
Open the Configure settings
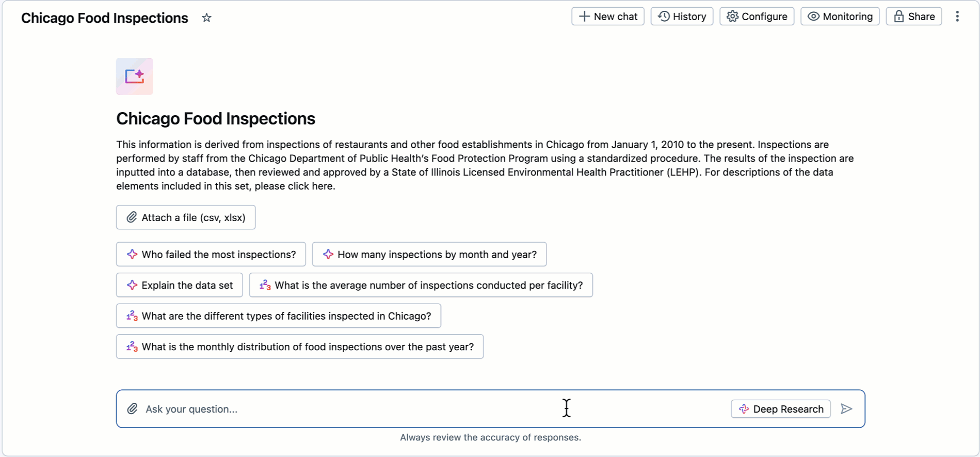tap(757, 17)
